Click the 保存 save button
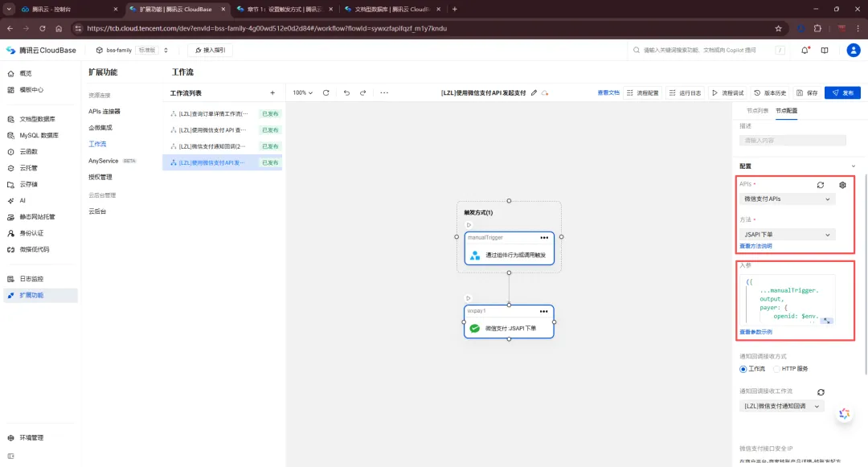The image size is (868, 467). (807, 93)
